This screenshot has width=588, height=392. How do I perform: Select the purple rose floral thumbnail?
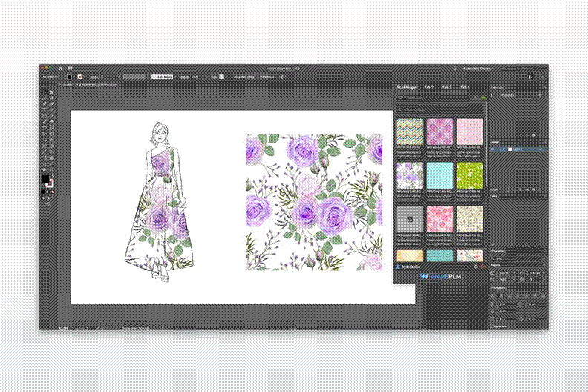pos(410,175)
